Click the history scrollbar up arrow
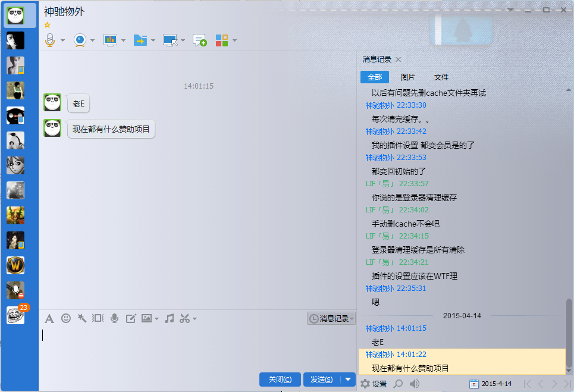Viewport: 574px width, 392px height. [x=569, y=90]
